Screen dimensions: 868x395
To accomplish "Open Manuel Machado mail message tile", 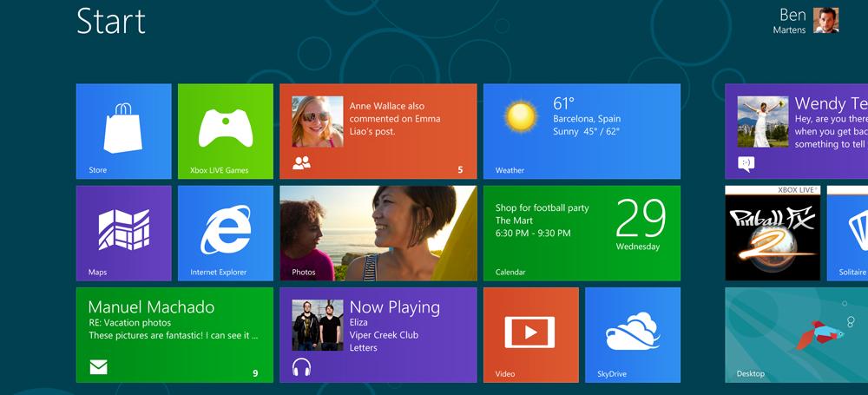I will click(x=175, y=334).
